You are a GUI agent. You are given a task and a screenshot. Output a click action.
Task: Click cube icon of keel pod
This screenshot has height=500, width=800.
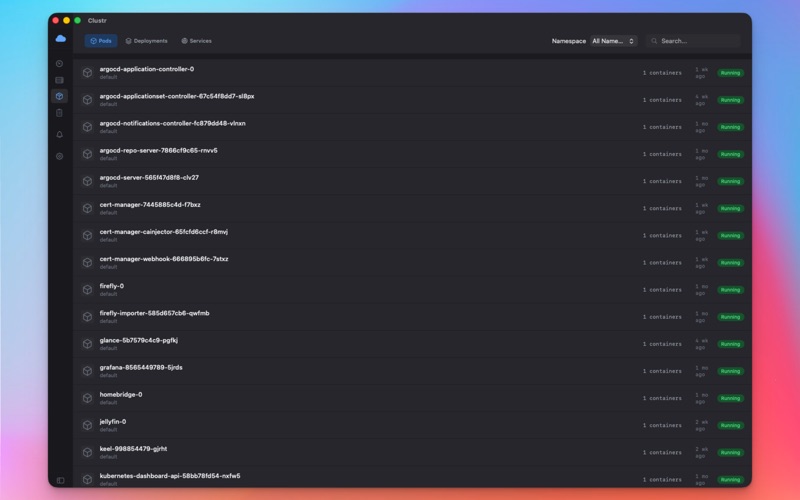point(87,452)
